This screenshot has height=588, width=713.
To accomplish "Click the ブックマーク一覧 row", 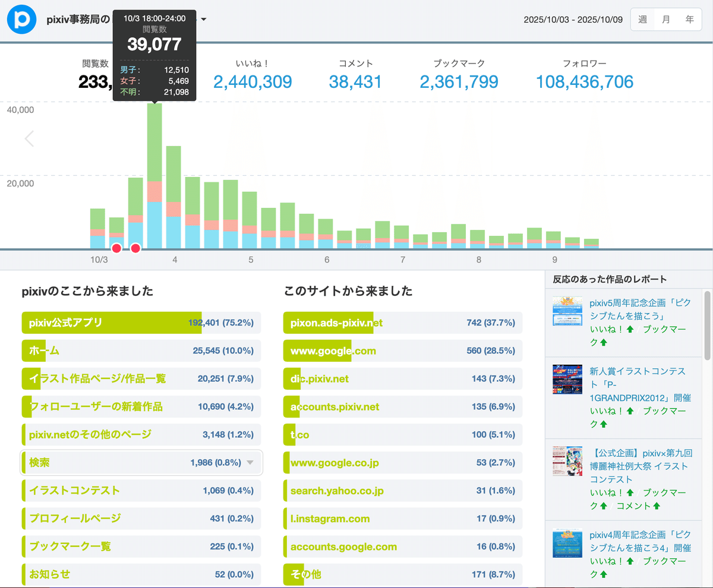I will click(x=141, y=546).
